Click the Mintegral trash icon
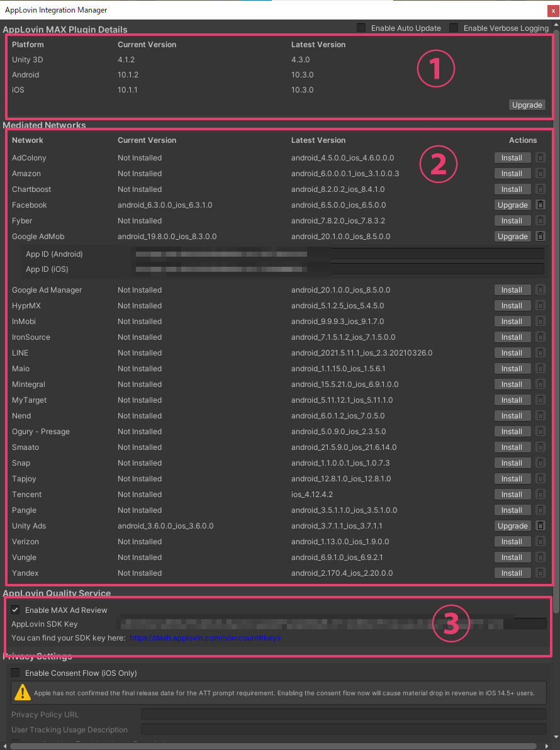 tap(540, 384)
